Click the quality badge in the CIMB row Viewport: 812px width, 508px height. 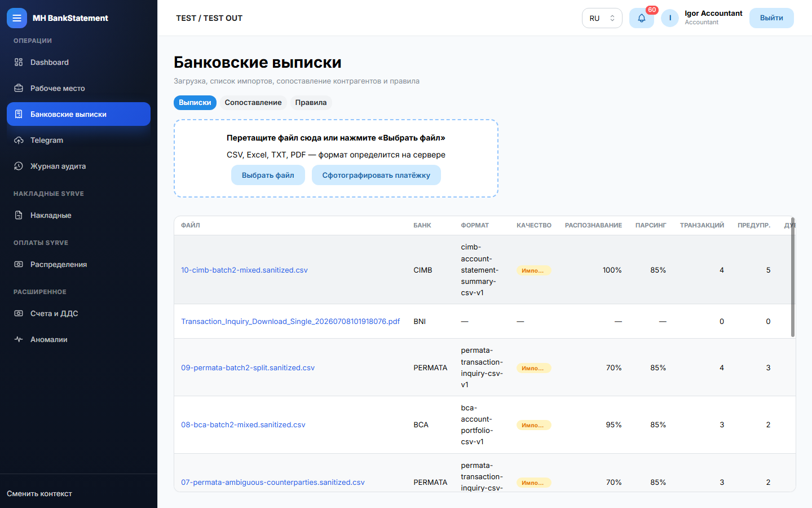point(533,270)
